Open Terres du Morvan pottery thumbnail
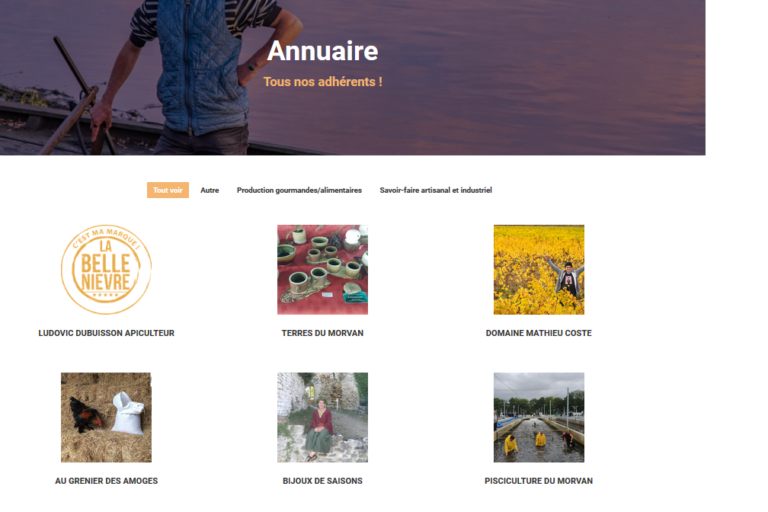Image resolution: width=768 pixels, height=512 pixels. click(x=322, y=269)
